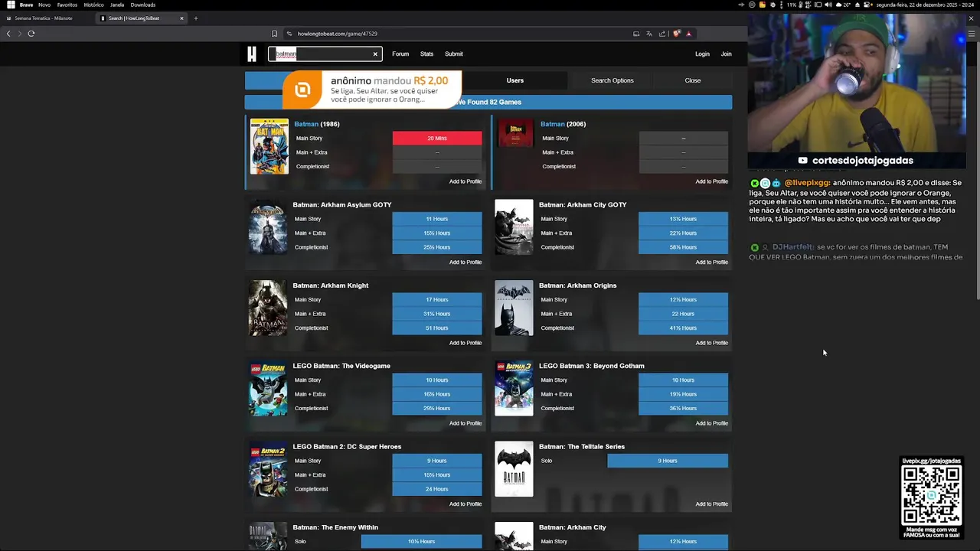Clear the search field with the X
This screenshot has height=551, width=980.
click(x=375, y=54)
